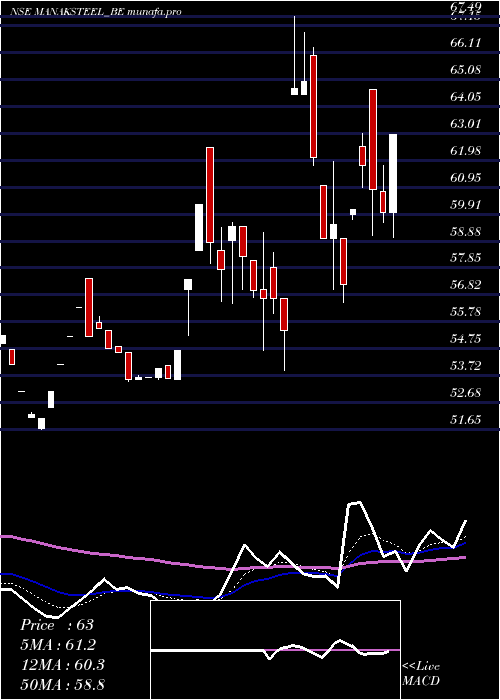Viewport: 500px width, 700px height.
Task: Click the NSE MANAKSTEEL_BE chart title
Action: click(96, 12)
